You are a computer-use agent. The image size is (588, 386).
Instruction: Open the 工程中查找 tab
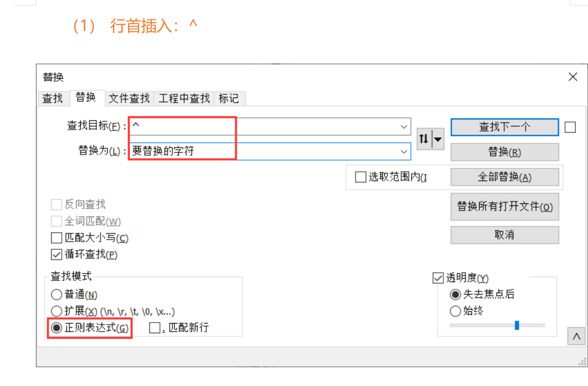(183, 99)
